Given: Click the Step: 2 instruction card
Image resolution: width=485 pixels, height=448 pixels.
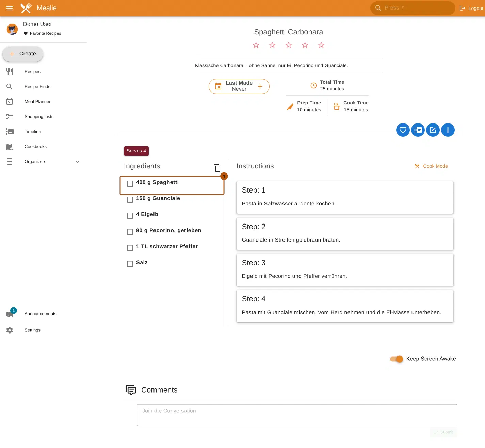Looking at the screenshot, I should 345,234.
